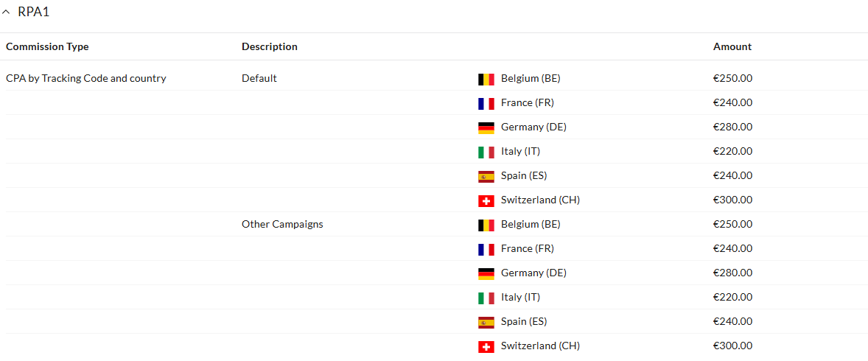The height and width of the screenshot is (361, 868).
Task: Click the Other Campaigns description text
Action: 282,224
